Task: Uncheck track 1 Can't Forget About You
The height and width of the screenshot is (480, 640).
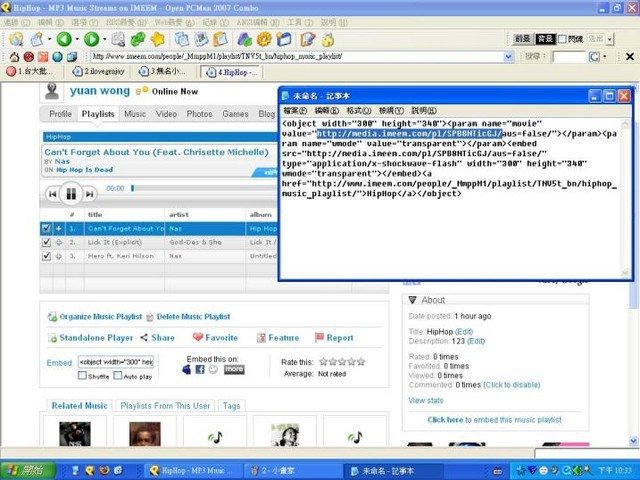Action: (46, 229)
